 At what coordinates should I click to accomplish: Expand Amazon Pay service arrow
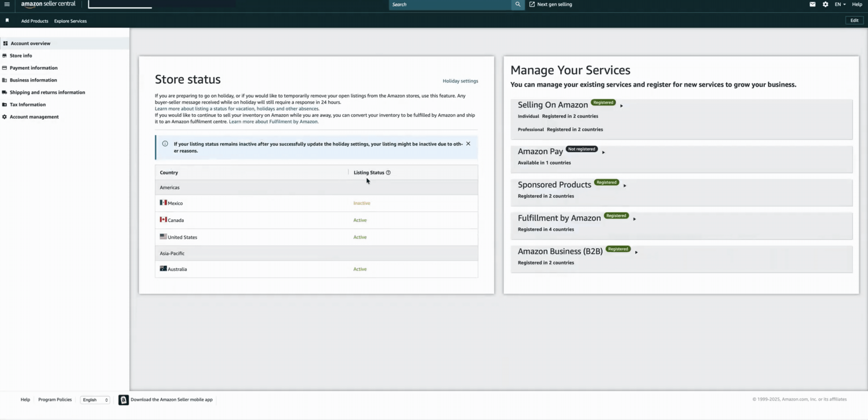[603, 152]
